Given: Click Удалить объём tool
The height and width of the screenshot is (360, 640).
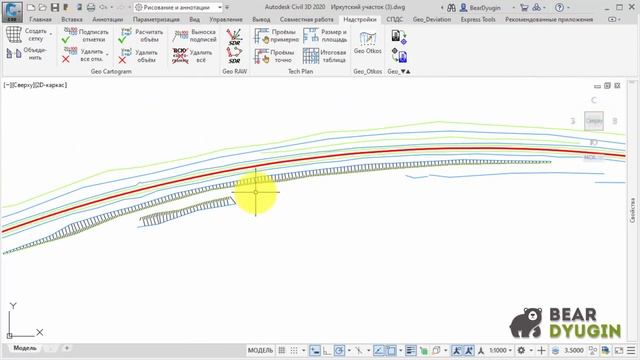Looking at the screenshot, I should [x=139, y=55].
